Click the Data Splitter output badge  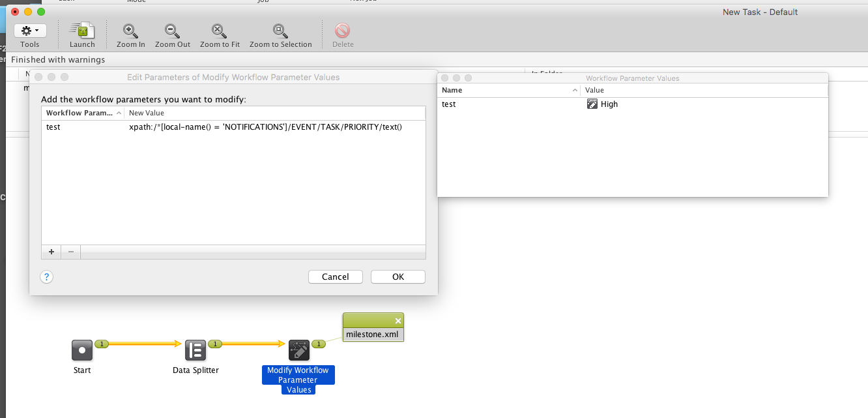(x=215, y=344)
